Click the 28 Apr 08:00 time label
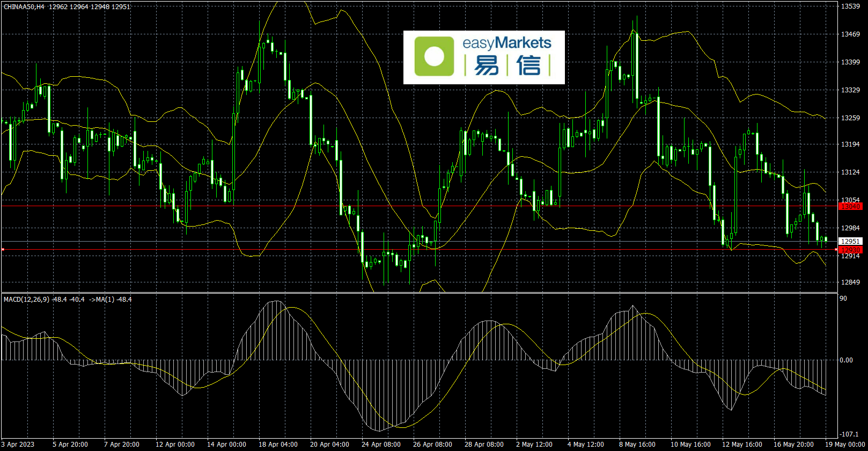 484,445
